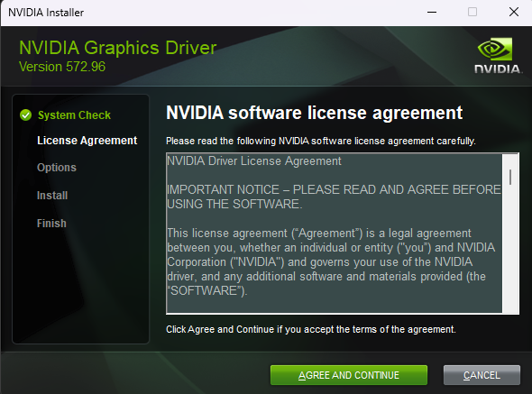Screen dimensions: 532x394
Task: Click 'Please read the following' instruction line
Action: point(321,141)
